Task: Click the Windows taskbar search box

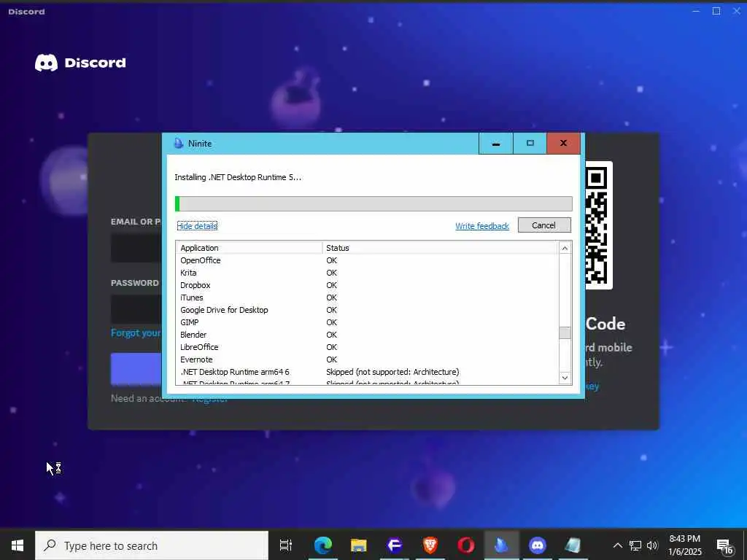Action: coord(152,545)
